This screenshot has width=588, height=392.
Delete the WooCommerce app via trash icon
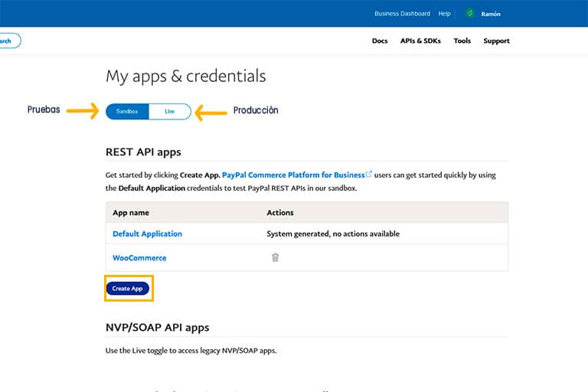tap(276, 257)
